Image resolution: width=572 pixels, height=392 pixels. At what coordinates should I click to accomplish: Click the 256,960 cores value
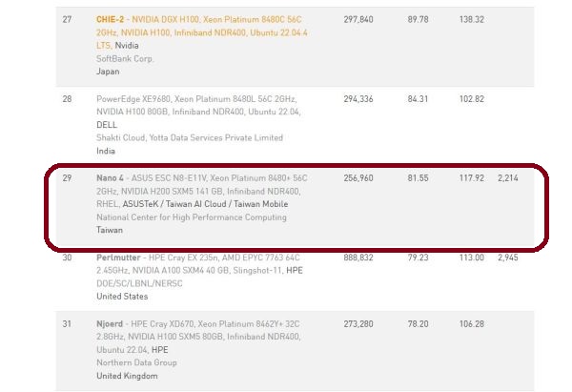point(359,177)
